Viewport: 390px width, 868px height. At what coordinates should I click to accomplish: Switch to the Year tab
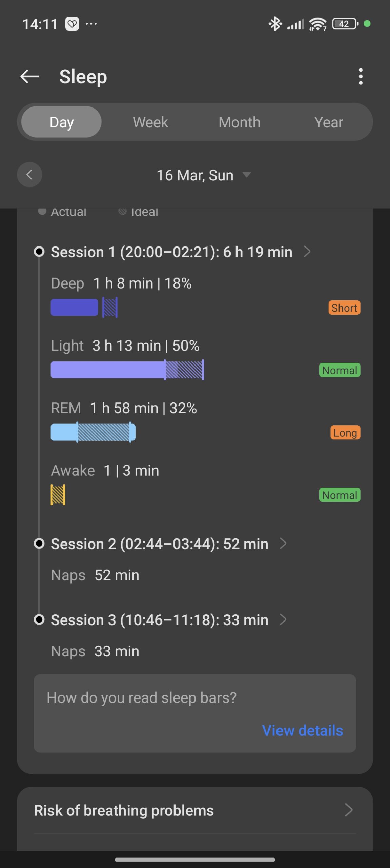pos(328,122)
